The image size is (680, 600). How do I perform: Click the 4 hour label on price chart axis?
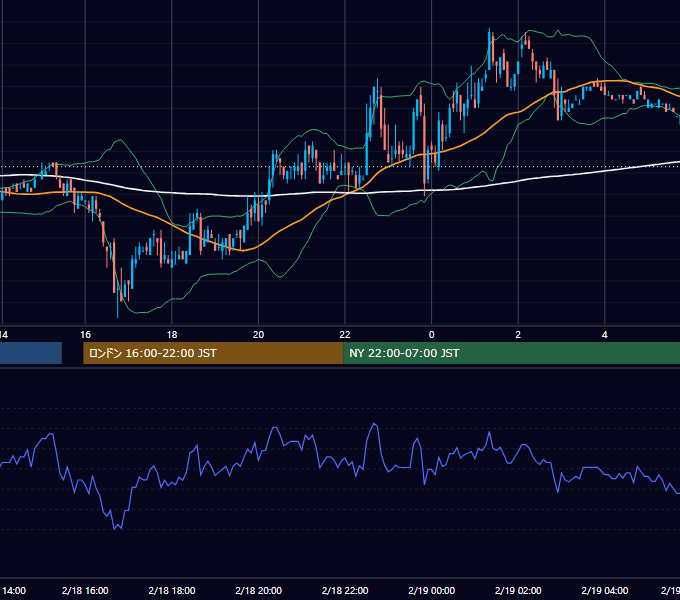tap(605, 335)
